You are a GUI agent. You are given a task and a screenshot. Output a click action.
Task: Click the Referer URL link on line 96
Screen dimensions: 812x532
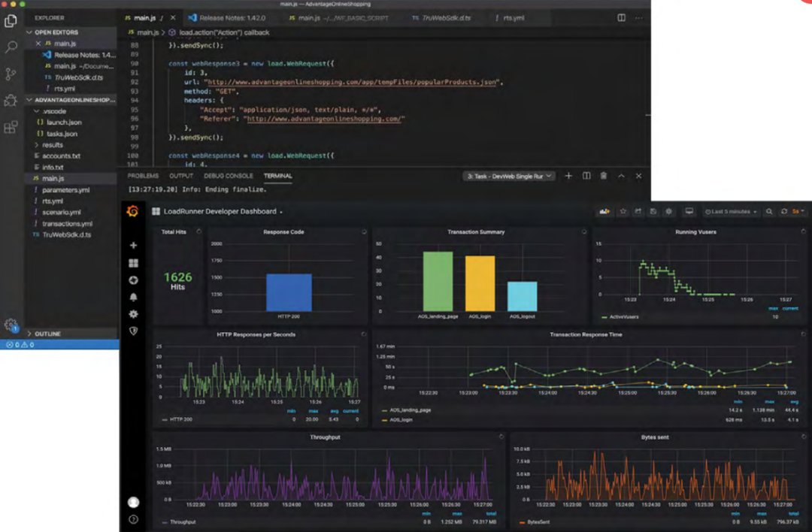[x=323, y=119]
